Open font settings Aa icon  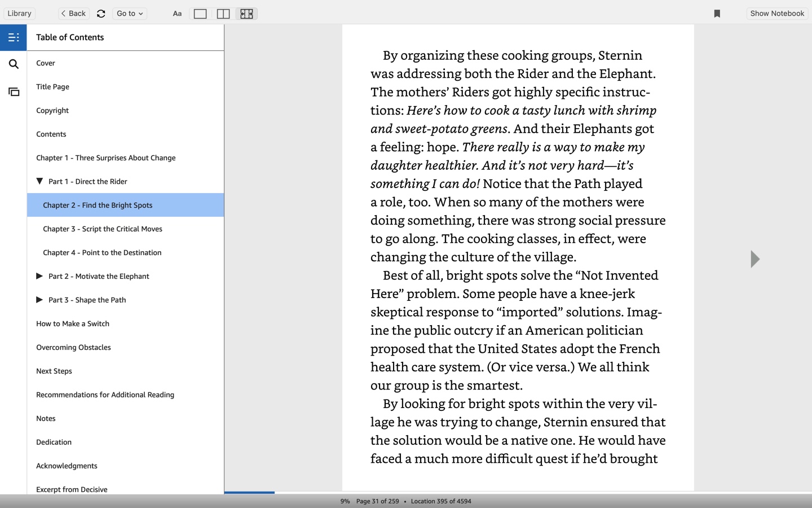pos(177,14)
